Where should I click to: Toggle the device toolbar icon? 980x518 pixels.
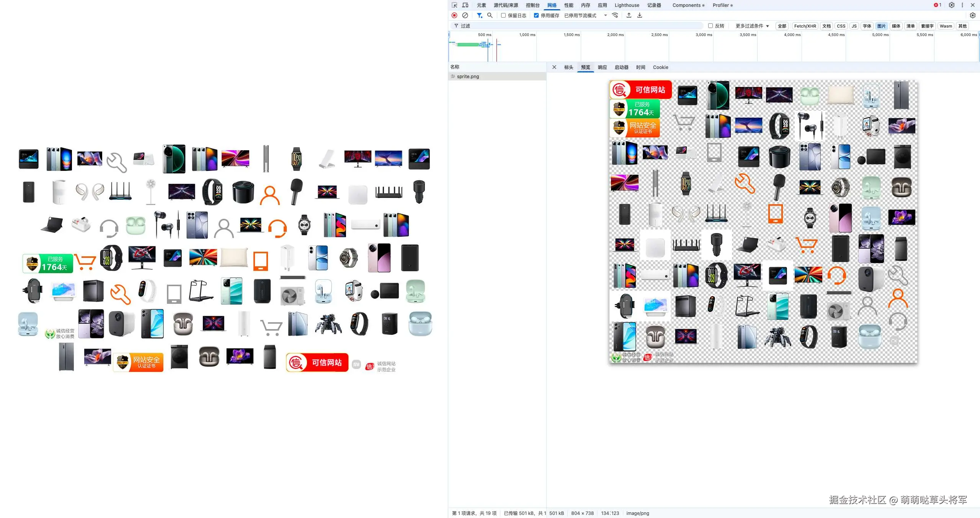pos(465,5)
